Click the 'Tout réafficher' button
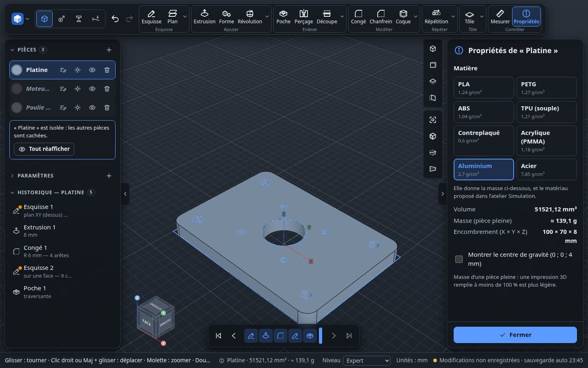Screen dimensions: 588x368 pyautogui.click(x=44, y=149)
